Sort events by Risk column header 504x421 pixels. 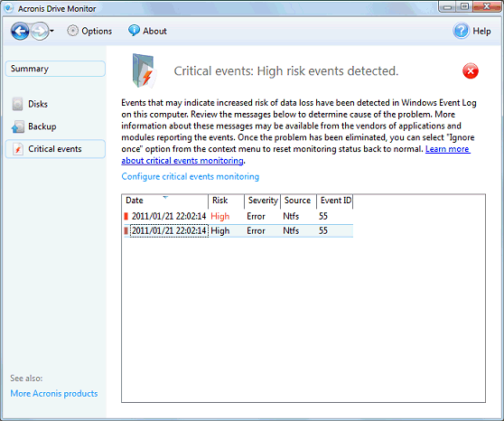tap(227, 201)
